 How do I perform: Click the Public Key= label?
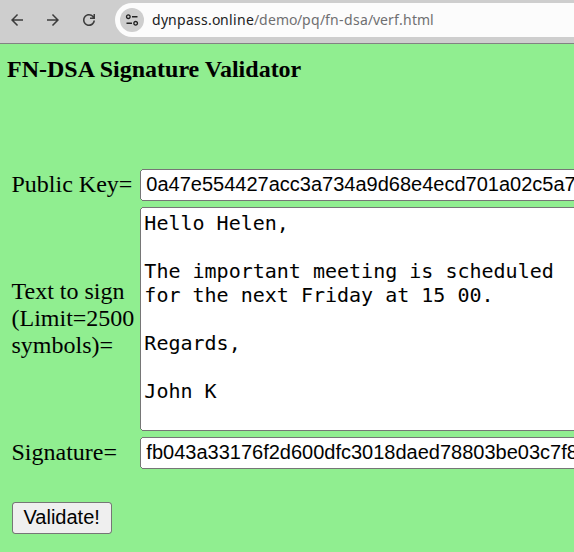click(72, 184)
